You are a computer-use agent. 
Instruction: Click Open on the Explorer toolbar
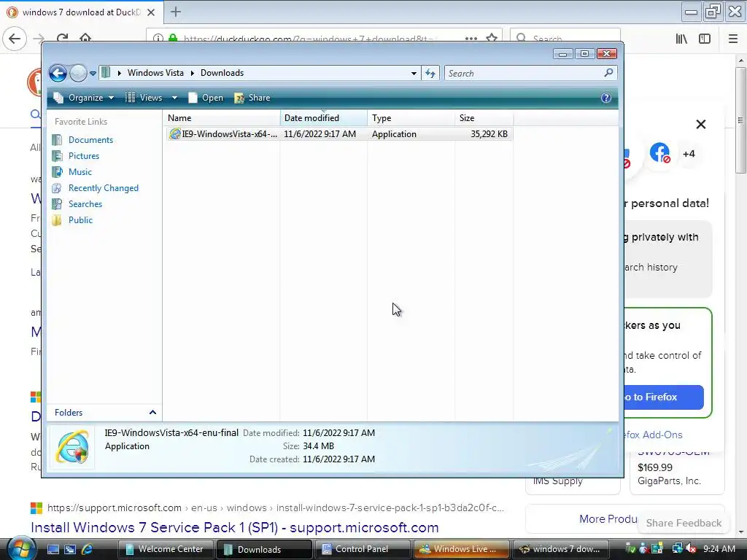[x=206, y=98]
